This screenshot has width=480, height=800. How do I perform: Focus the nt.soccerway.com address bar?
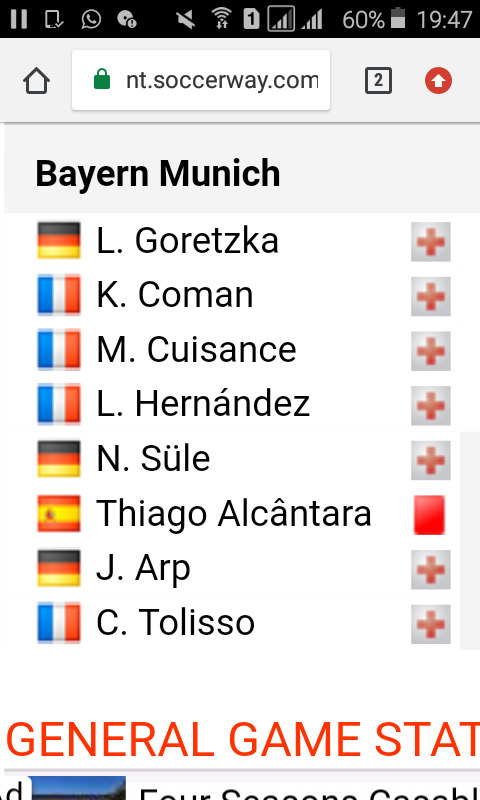tap(201, 80)
